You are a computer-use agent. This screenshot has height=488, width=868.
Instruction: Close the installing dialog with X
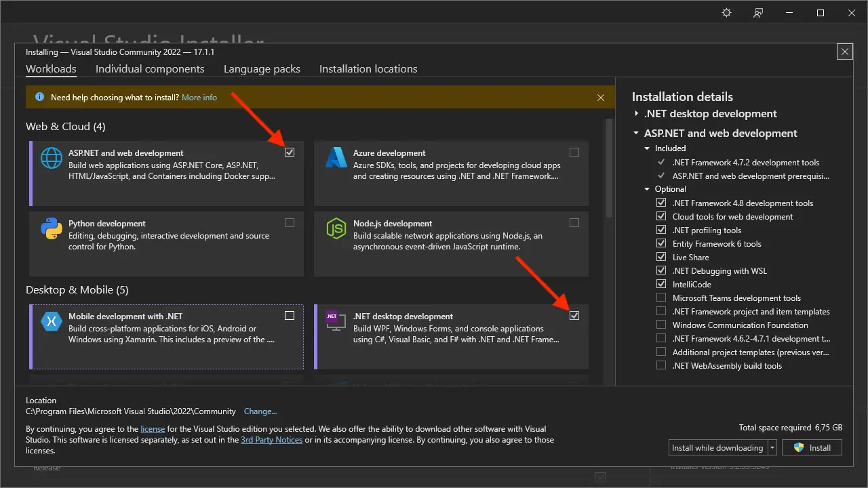[x=844, y=52]
